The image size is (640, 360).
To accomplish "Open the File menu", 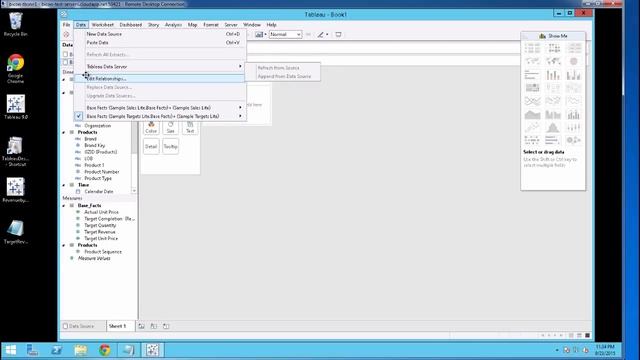I will tap(66, 25).
